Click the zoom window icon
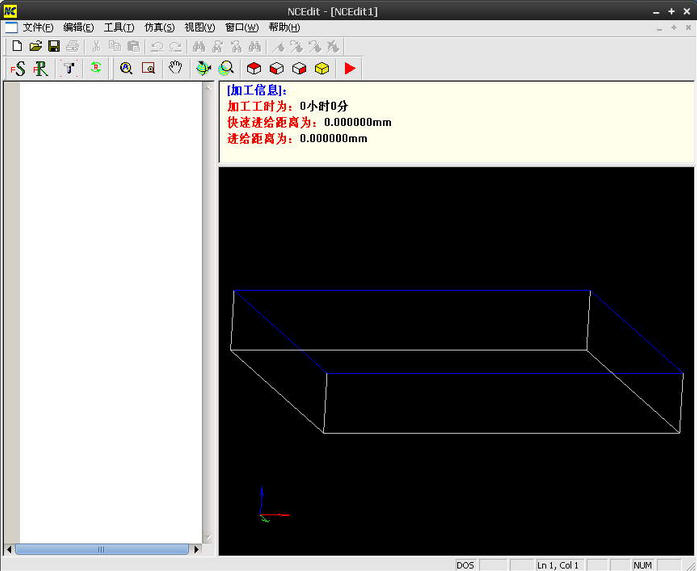 (148, 68)
